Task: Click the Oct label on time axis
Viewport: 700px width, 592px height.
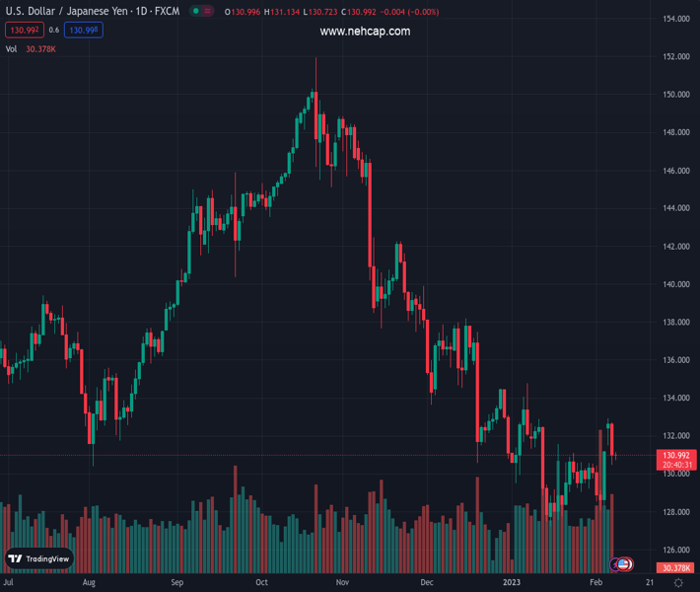Action: click(261, 582)
